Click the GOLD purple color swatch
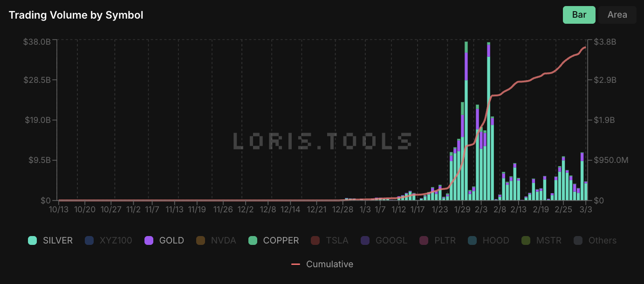This screenshot has height=284, width=644. click(149, 241)
